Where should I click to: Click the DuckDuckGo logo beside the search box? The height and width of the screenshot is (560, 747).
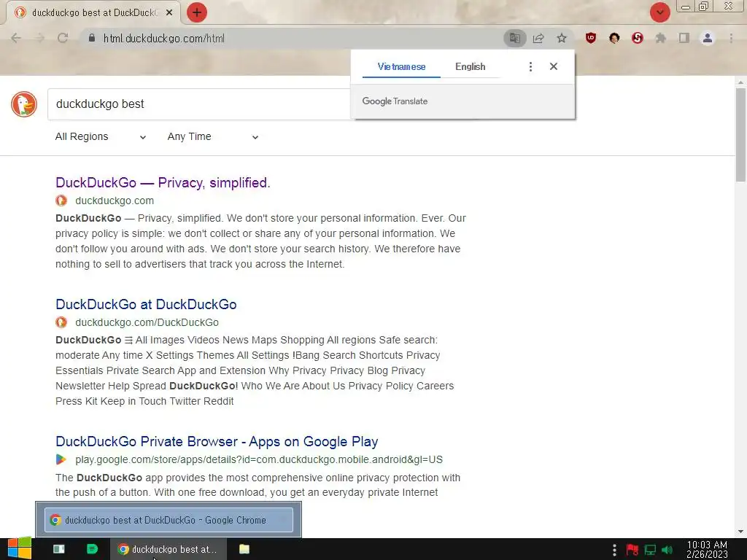click(x=24, y=104)
